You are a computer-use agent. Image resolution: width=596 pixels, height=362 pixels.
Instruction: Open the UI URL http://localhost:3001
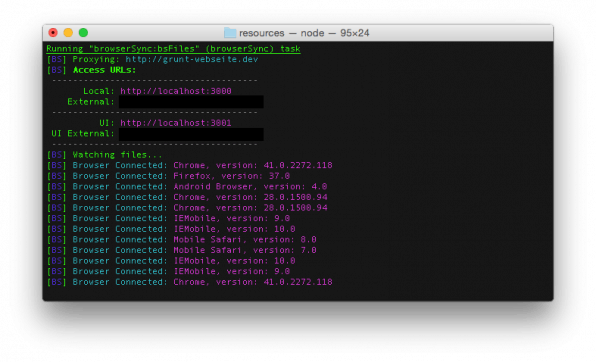tap(176, 123)
